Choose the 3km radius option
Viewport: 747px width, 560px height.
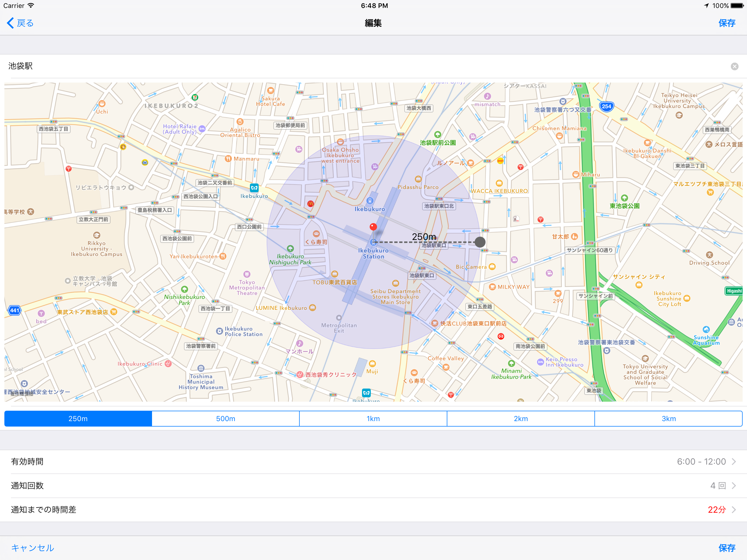click(668, 418)
